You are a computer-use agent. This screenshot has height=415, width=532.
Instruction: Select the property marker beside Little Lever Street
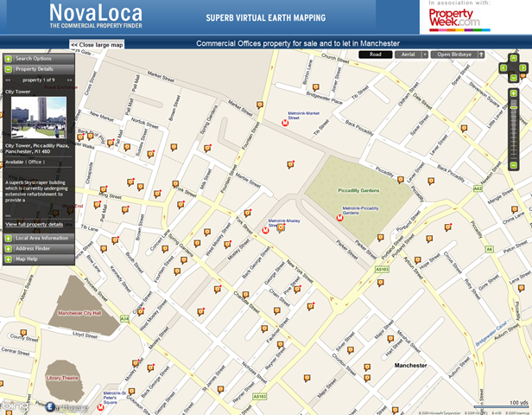click(x=464, y=128)
